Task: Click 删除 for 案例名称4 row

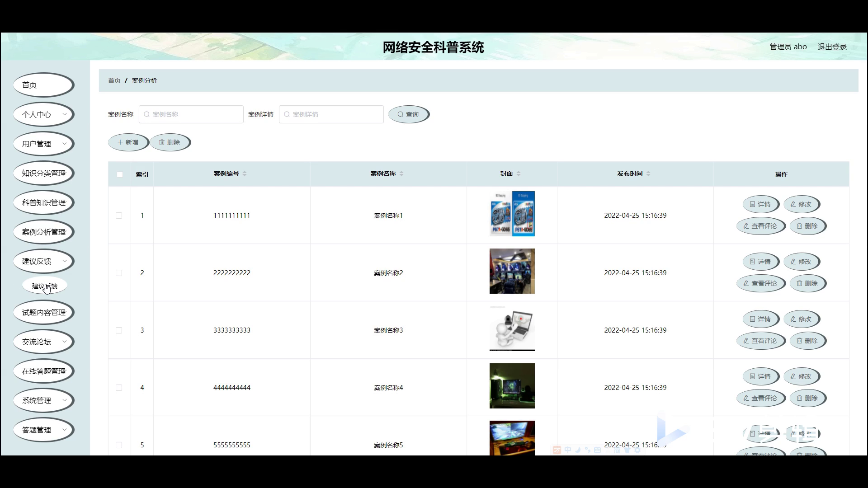Action: (x=807, y=398)
